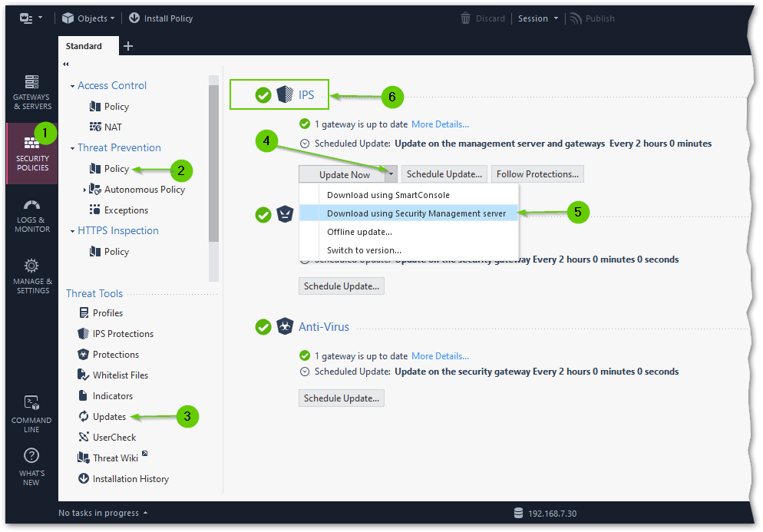This screenshot has height=532, width=763.
Task: Open Logs & Monitor view
Action: point(32,216)
